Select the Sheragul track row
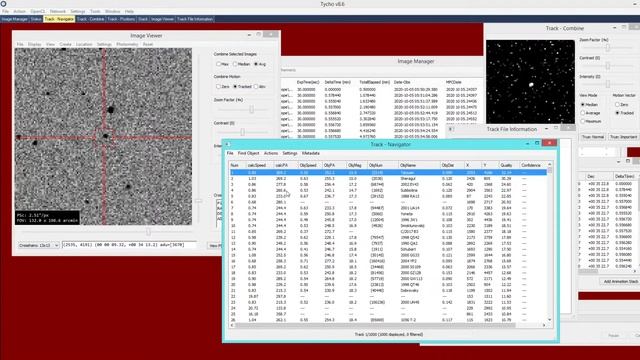The height and width of the screenshot is (360, 640). [388, 178]
